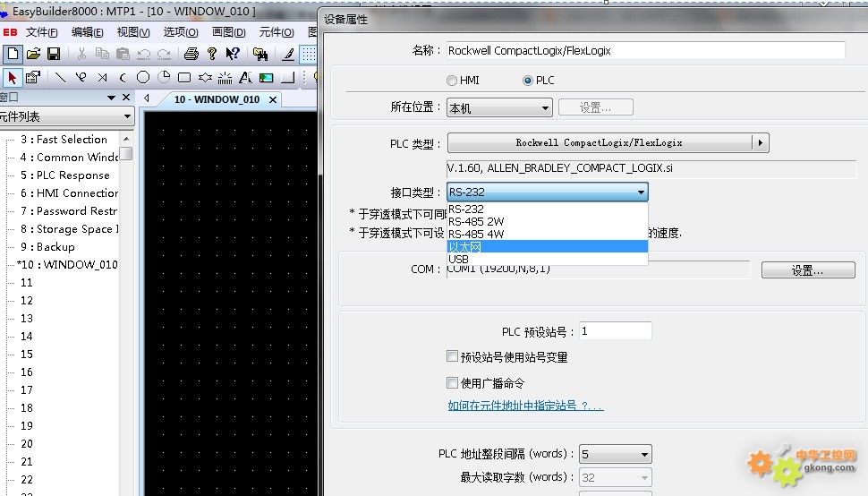The height and width of the screenshot is (496, 868).
Task: Open the location dropdown showing 本机
Action: pyautogui.click(x=499, y=108)
